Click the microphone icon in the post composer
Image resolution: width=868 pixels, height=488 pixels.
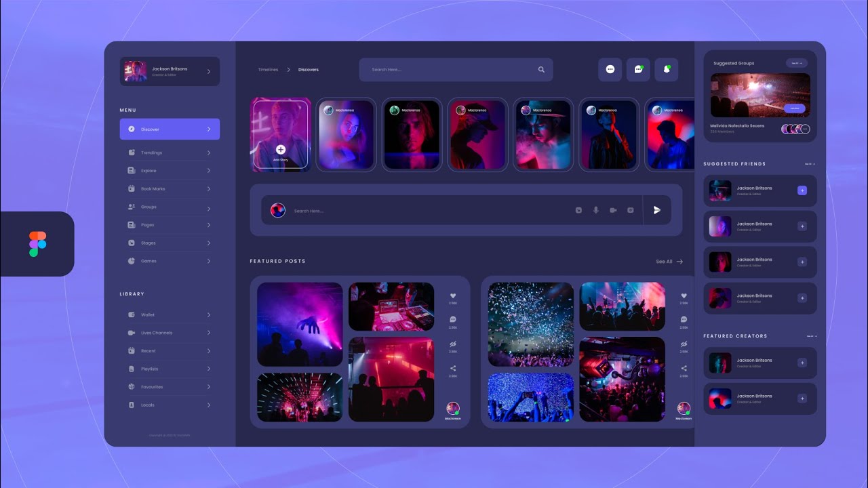(x=596, y=210)
